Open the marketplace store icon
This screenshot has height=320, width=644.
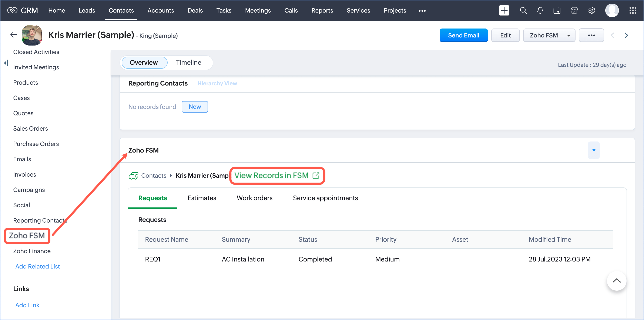574,10
